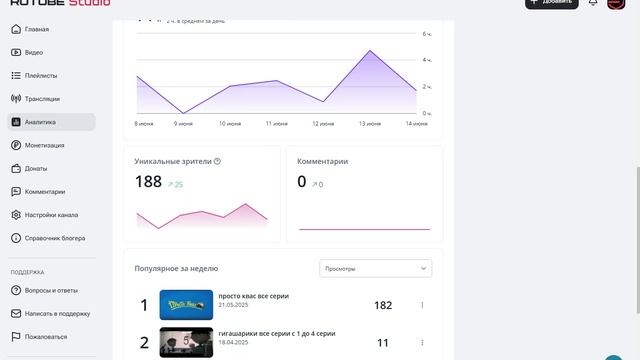Open the options menu for просто квас все серии
640x360 pixels.
point(422,305)
